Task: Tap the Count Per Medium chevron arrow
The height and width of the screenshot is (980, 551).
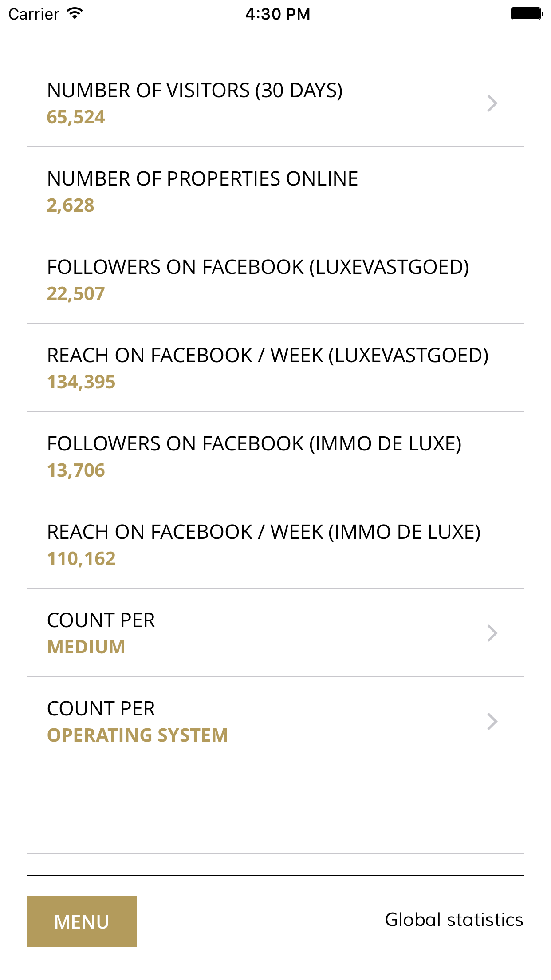Action: [492, 633]
